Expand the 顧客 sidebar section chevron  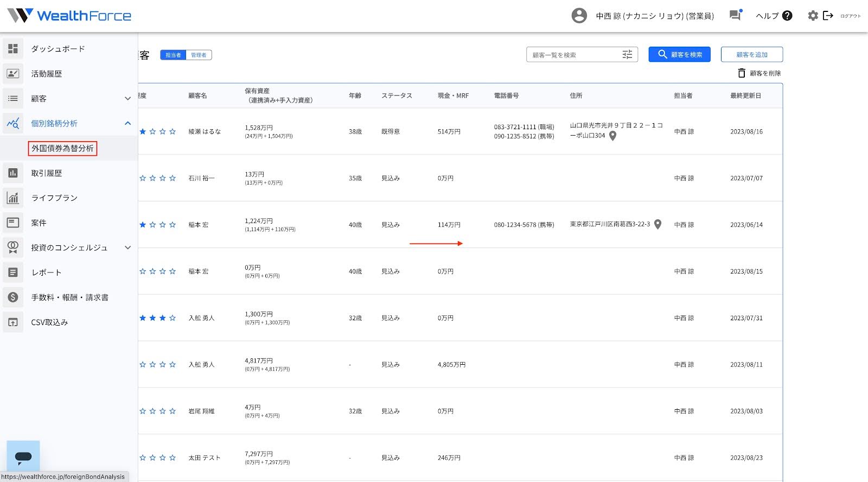(128, 99)
